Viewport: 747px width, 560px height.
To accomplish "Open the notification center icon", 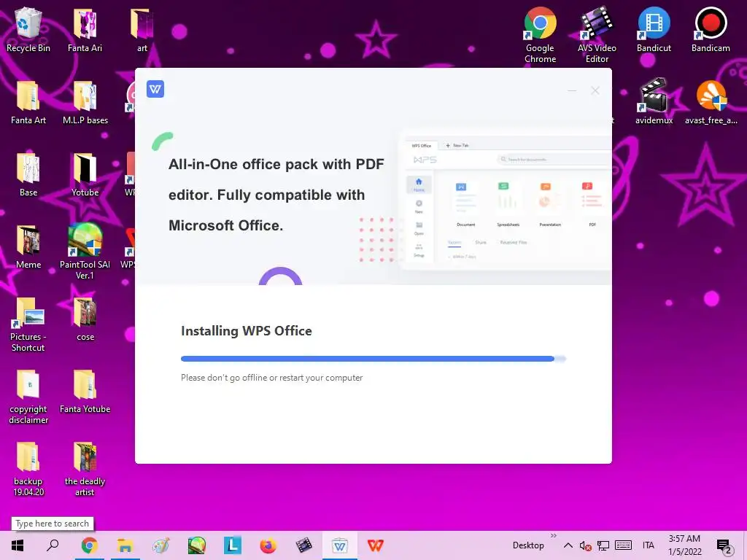I will coord(724,545).
